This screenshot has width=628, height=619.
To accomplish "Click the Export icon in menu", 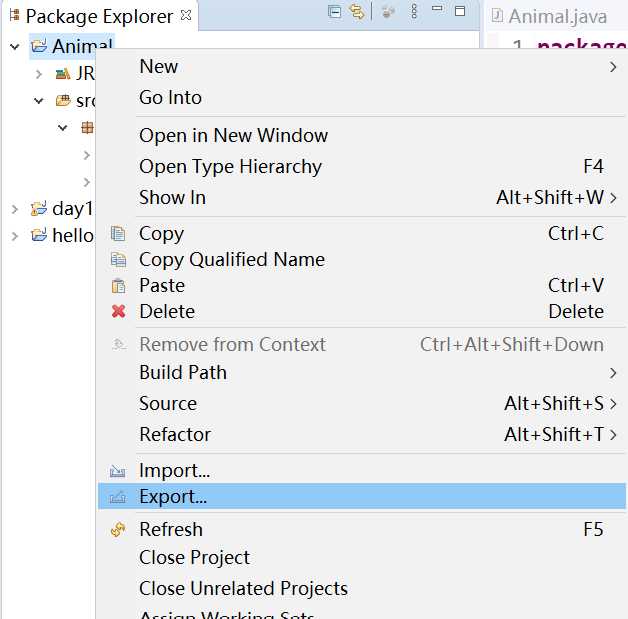I will [x=118, y=496].
